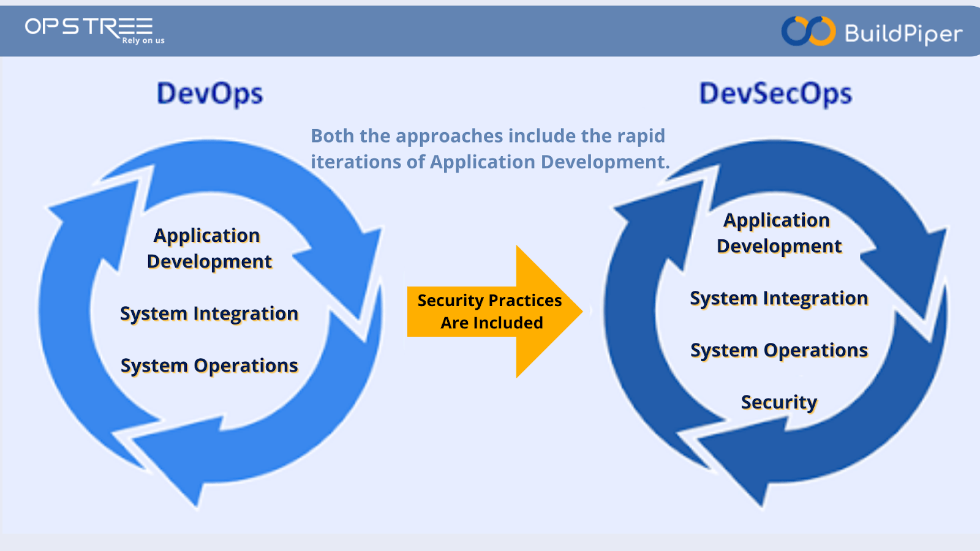This screenshot has width=980, height=551.
Task: Click the Security Practices Are Included text
Action: pyautogui.click(x=489, y=311)
